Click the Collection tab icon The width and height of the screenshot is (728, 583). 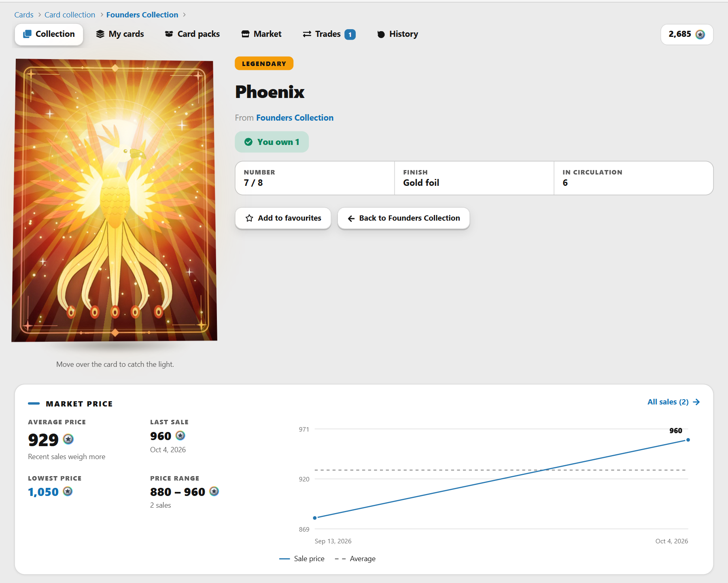[27, 34]
